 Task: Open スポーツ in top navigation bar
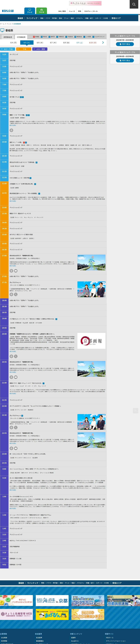click(x=98, y=18)
